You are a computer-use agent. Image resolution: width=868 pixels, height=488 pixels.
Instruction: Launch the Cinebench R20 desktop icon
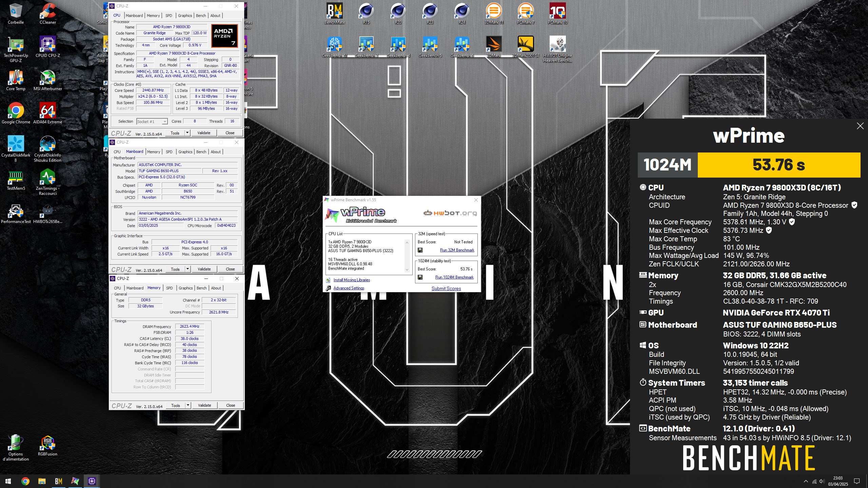(x=398, y=14)
